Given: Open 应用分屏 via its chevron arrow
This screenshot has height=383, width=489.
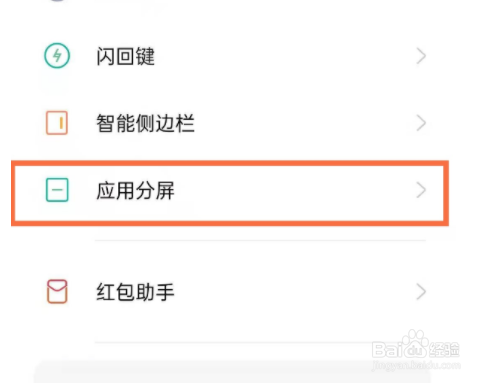Looking at the screenshot, I should [x=421, y=190].
